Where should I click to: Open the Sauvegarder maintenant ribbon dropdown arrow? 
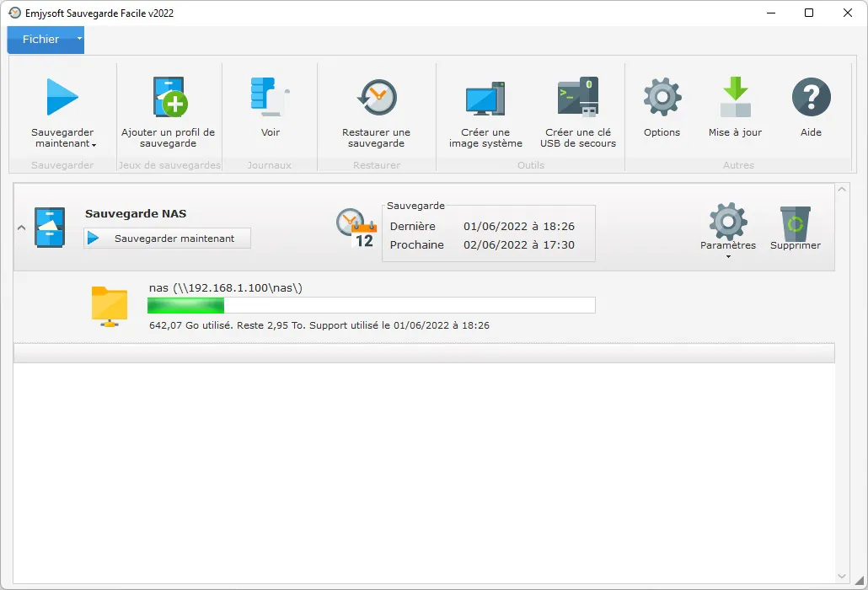point(94,145)
